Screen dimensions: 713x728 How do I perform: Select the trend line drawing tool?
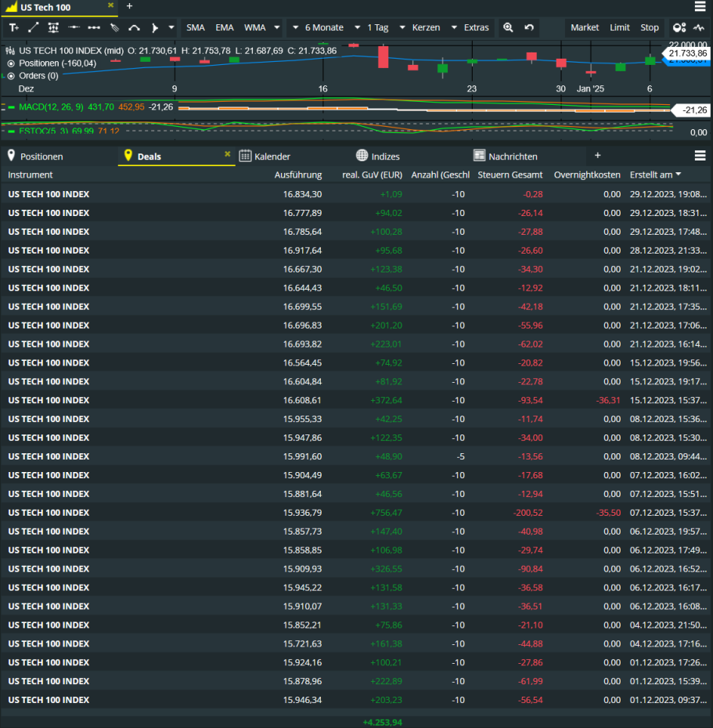point(34,28)
